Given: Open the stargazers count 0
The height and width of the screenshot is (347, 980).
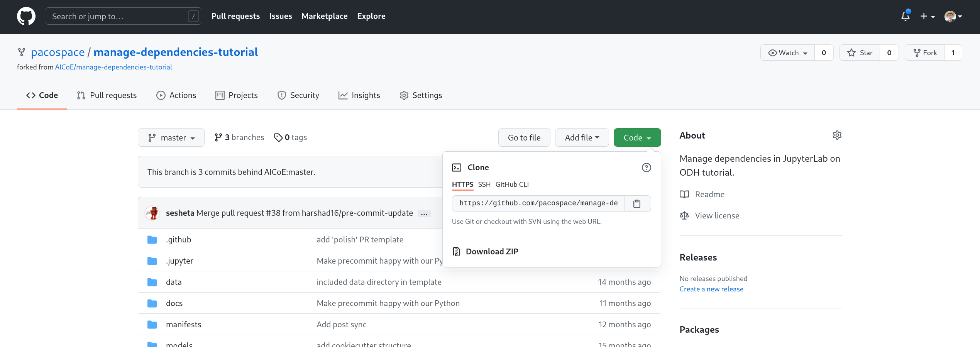Looking at the screenshot, I should (889, 53).
